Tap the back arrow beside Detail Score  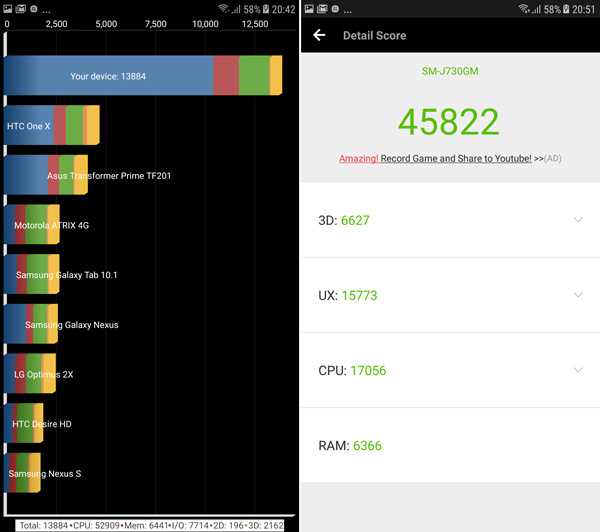[319, 35]
